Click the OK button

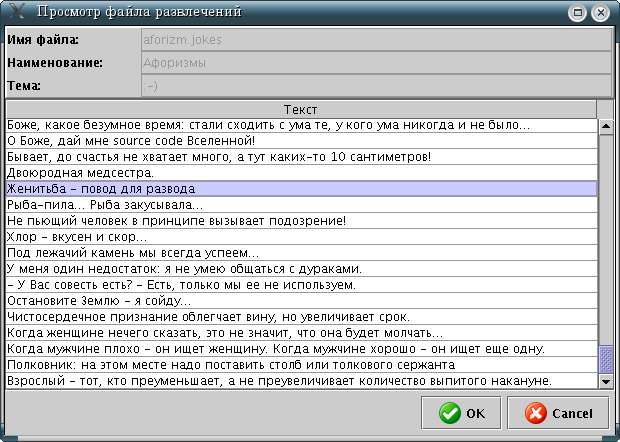tap(461, 413)
